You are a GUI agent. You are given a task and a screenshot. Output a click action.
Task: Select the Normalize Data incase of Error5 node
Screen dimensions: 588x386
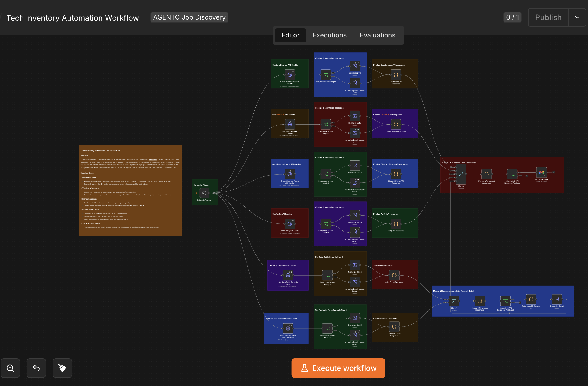[x=355, y=335]
